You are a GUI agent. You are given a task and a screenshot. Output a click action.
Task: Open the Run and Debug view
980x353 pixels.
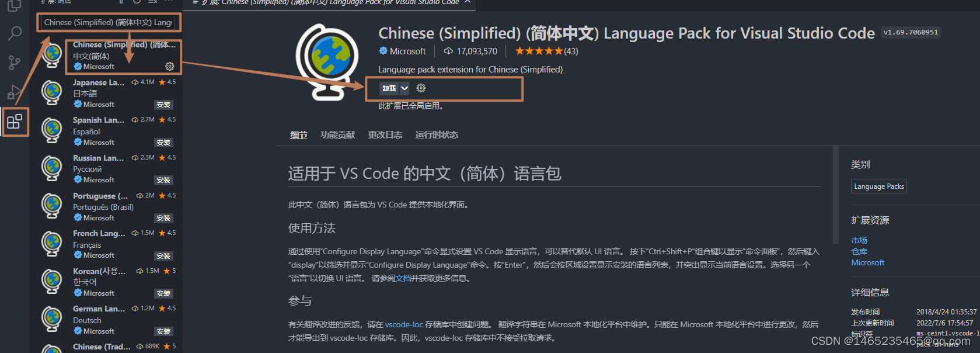[14, 92]
